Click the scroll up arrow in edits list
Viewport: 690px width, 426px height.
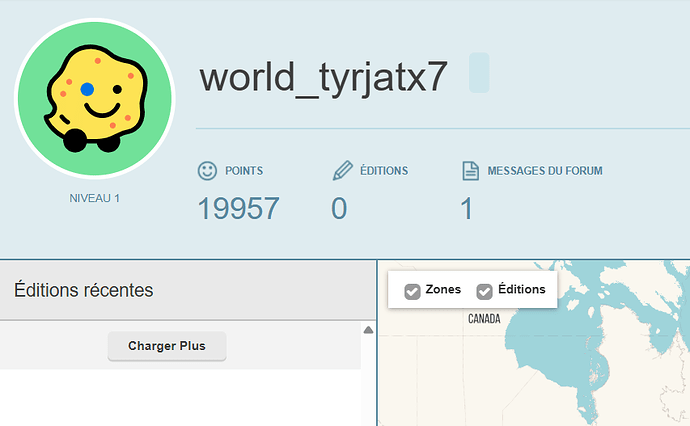368,330
